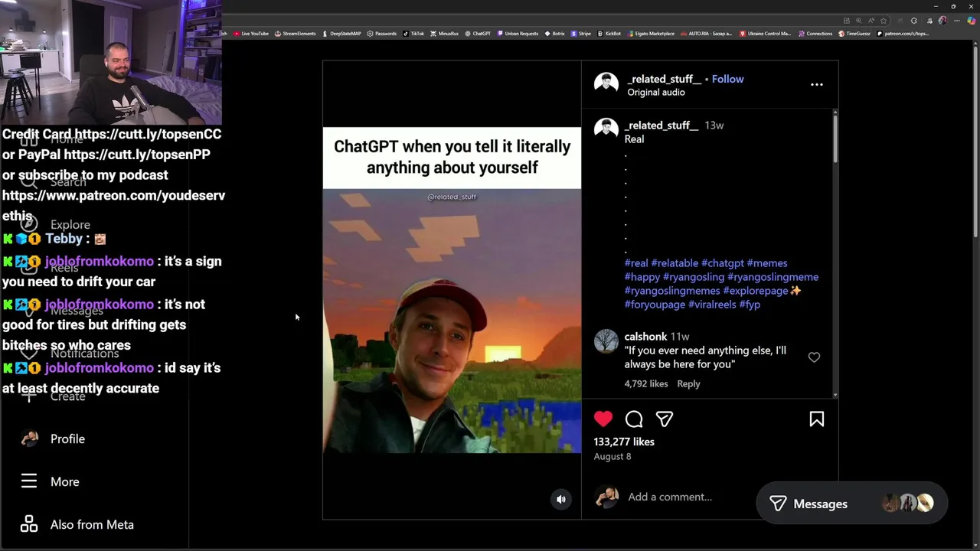Click August 8 post date
The image size is (980, 551).
pyautogui.click(x=612, y=456)
